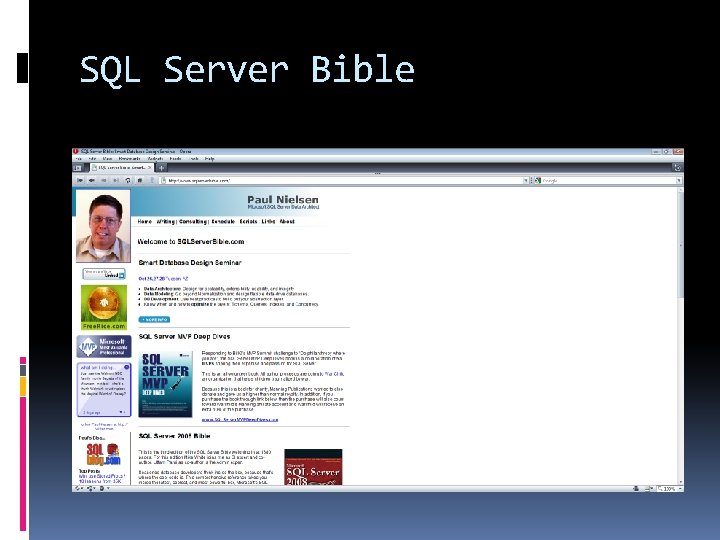Click the Forward arrow button
The image size is (720, 540).
pos(104,180)
